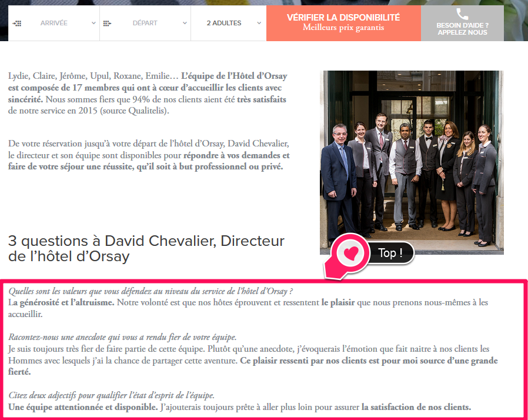Click question 'Quelles sont les valeurs que vous défendez'
The height and width of the screenshot is (420, 528).
(x=151, y=291)
